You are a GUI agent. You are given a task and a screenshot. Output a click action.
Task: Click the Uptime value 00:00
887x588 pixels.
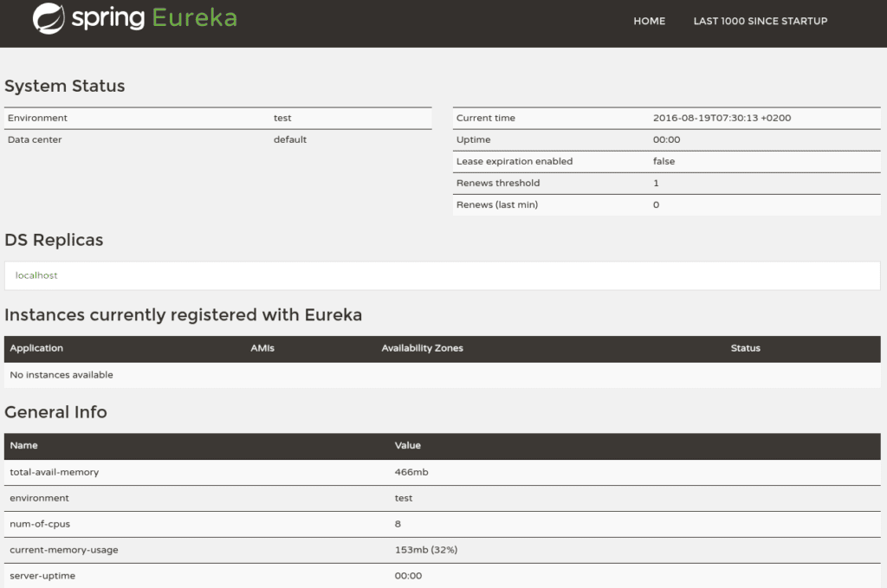[x=664, y=139]
